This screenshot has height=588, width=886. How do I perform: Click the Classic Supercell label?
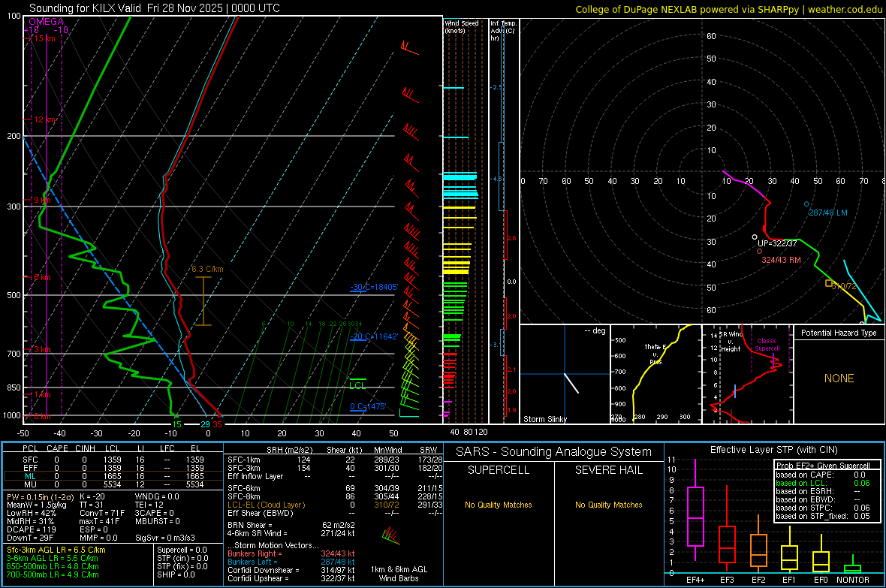[x=767, y=345]
